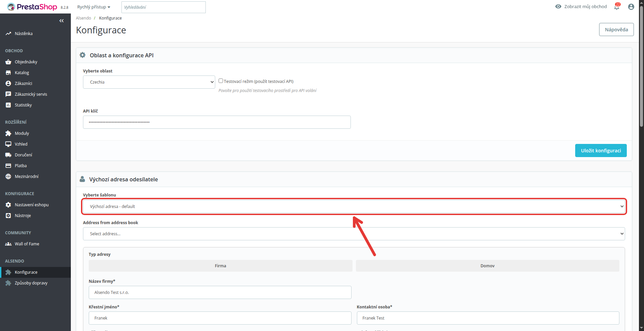
Task: Click the PrestaShop logo
Action: (x=32, y=7)
